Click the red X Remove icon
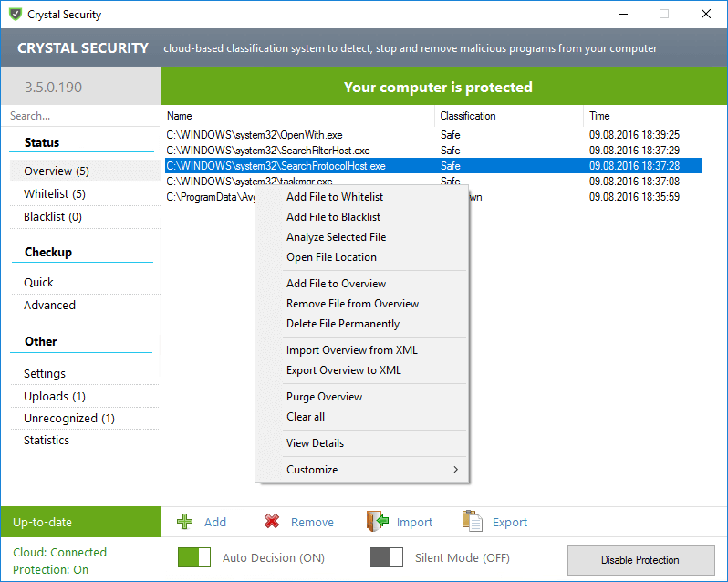The height and width of the screenshot is (582, 728). (272, 522)
